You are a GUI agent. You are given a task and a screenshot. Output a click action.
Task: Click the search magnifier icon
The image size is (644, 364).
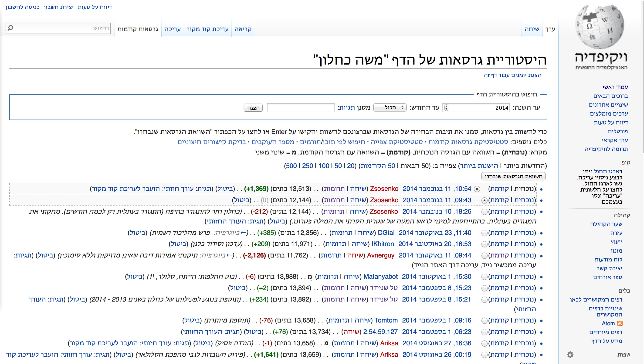(x=10, y=28)
